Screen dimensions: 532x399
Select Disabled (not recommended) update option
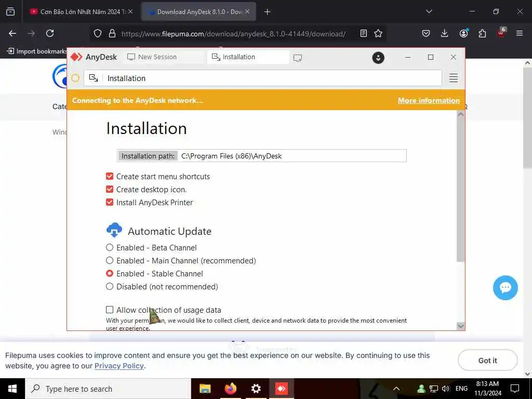(109, 286)
